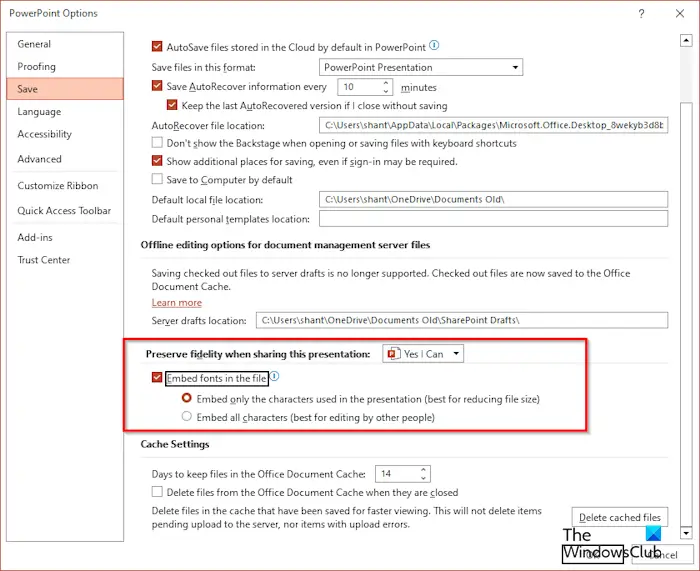Open the Add-ins category
This screenshot has width=700, height=571.
pos(65,238)
